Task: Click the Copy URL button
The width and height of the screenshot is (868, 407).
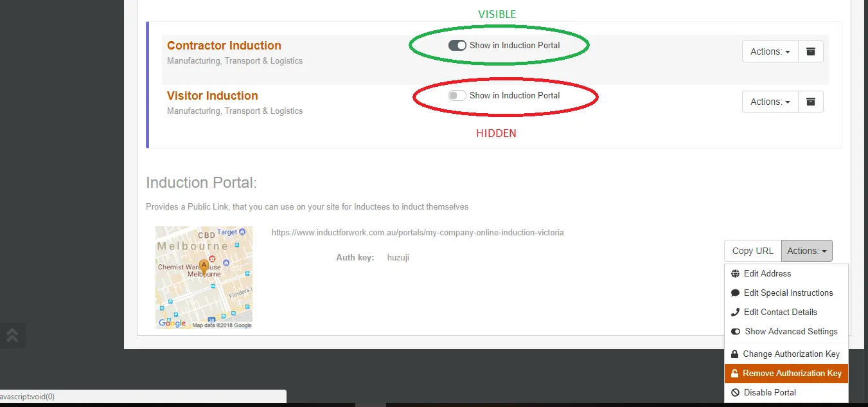Action: click(x=752, y=251)
